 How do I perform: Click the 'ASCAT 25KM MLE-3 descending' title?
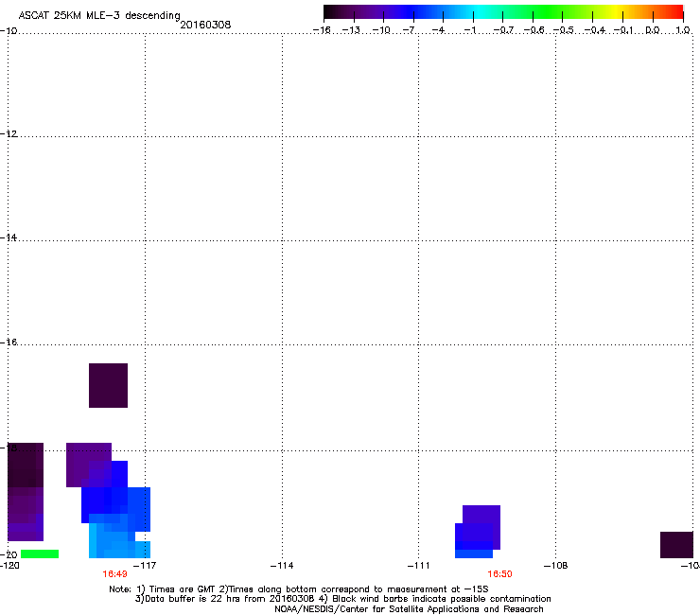[x=99, y=16]
